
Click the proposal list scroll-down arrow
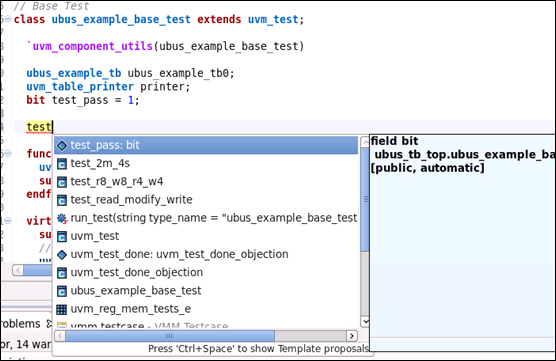365,321
